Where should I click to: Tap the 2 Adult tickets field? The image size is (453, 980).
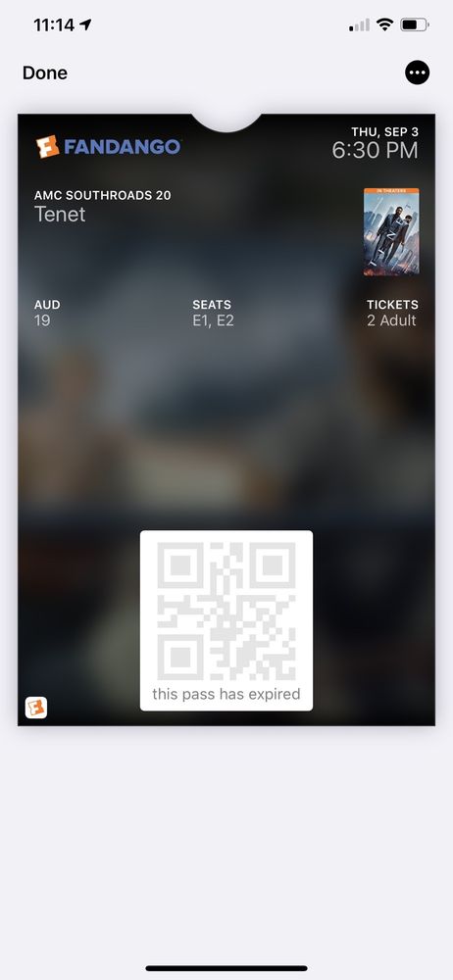point(392,314)
